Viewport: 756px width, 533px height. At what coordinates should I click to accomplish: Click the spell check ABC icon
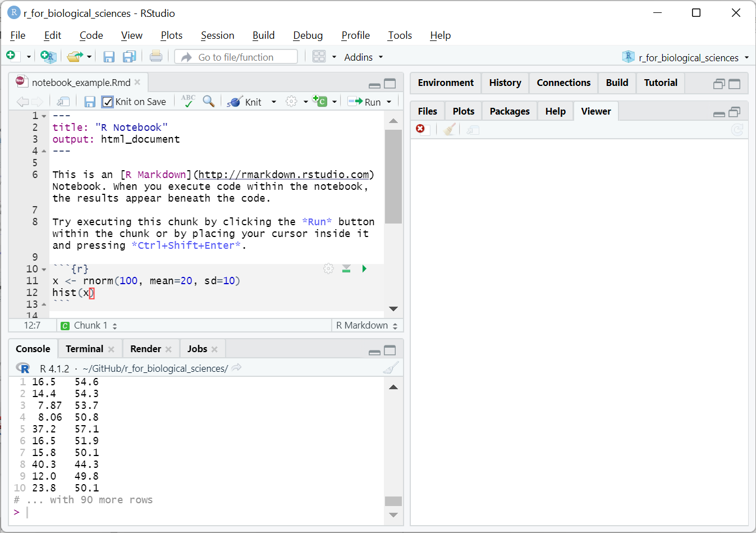pyautogui.click(x=189, y=101)
